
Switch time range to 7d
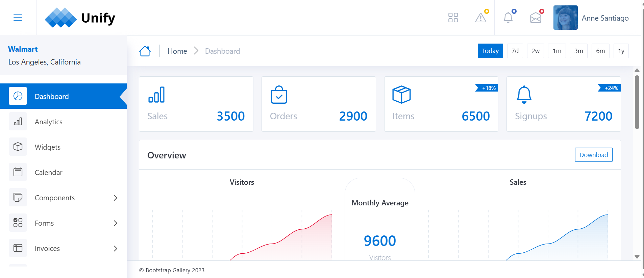(x=515, y=51)
